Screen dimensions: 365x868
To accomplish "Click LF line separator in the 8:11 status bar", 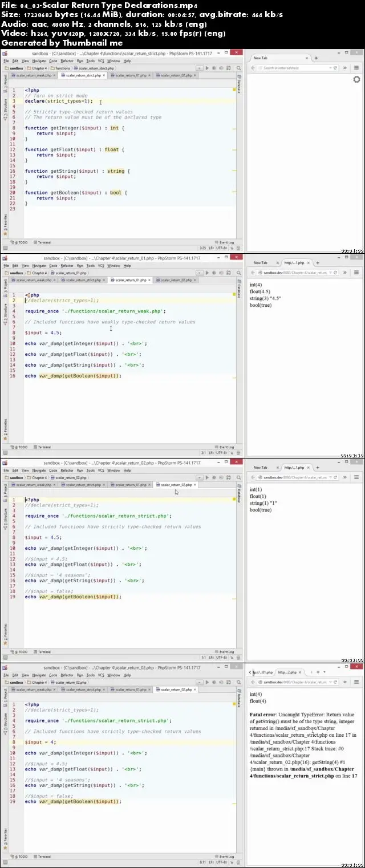I will (x=212, y=862).
